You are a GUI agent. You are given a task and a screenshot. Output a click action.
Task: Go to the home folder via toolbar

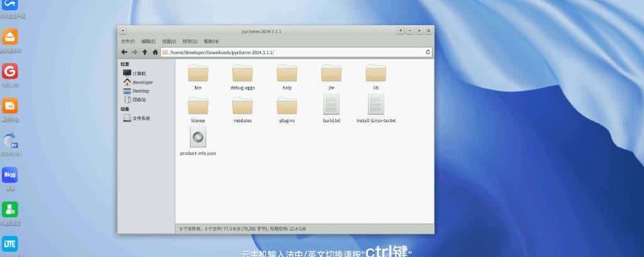(x=155, y=52)
